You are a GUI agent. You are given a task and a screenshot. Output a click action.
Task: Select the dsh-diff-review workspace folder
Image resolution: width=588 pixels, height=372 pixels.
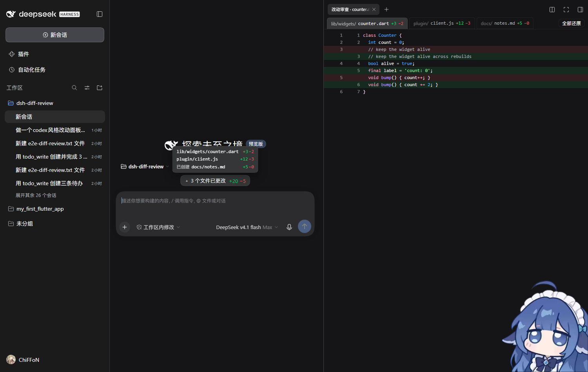[55, 103]
